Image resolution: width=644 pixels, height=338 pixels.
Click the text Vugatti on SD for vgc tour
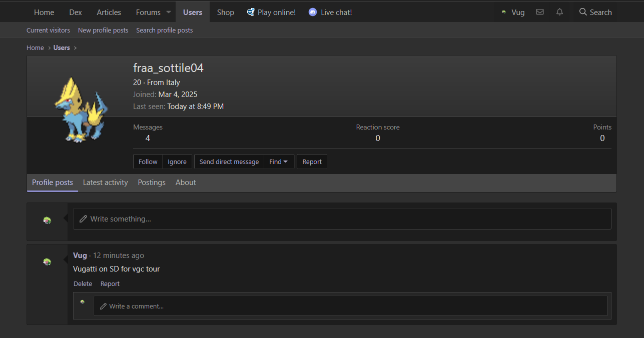tap(117, 269)
